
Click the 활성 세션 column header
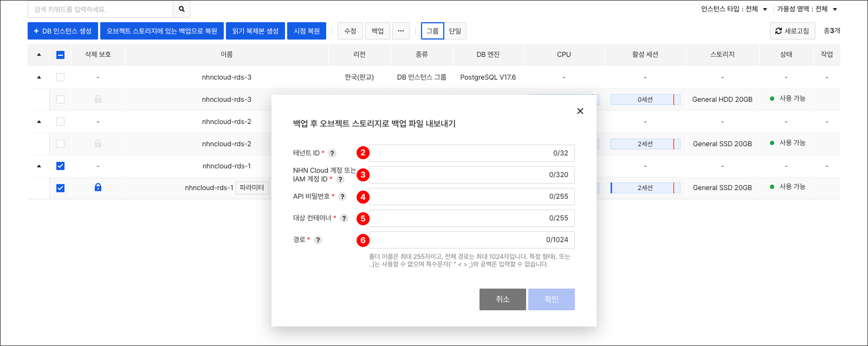(x=645, y=55)
